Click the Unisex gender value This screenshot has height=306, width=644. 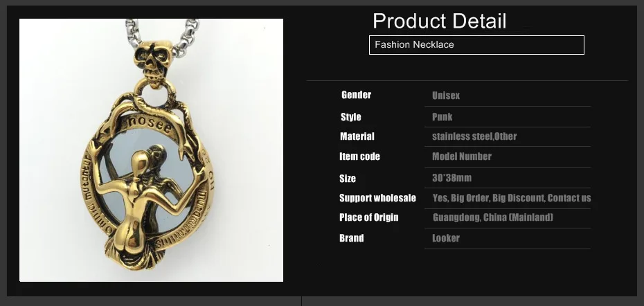[446, 96]
